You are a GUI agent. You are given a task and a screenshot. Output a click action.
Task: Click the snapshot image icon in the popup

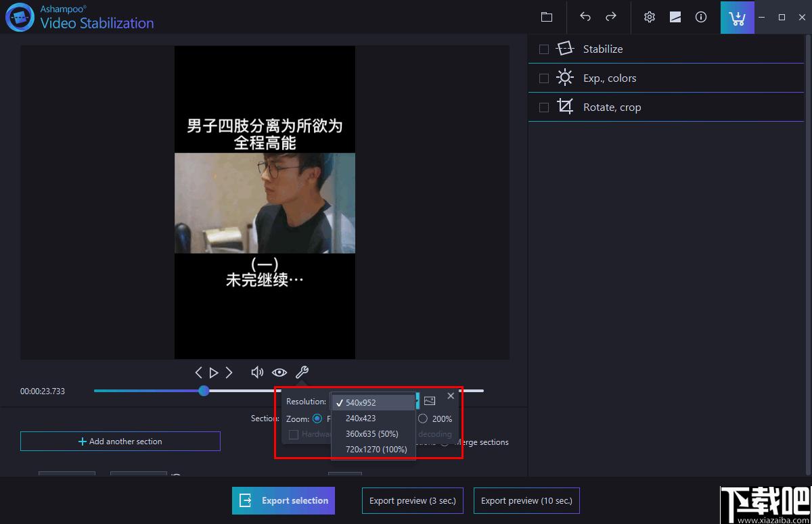[x=430, y=401]
